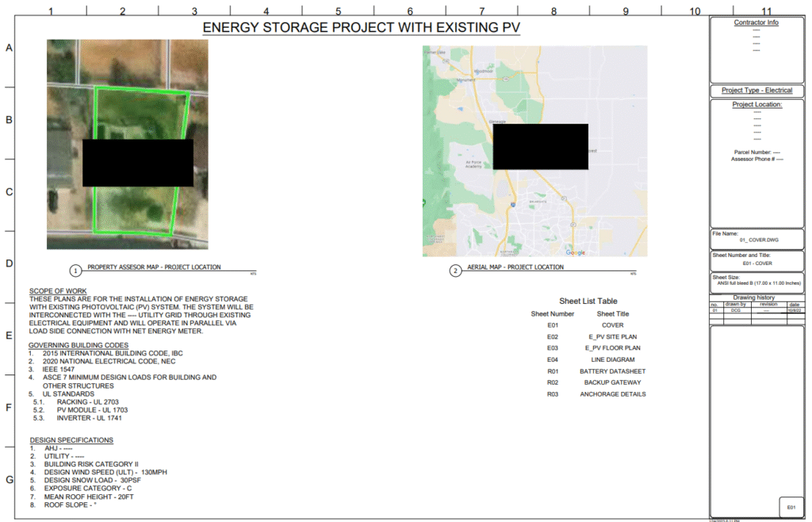Click the 'Sheet Number' column header
This screenshot has height=522, width=812.
coord(553,314)
